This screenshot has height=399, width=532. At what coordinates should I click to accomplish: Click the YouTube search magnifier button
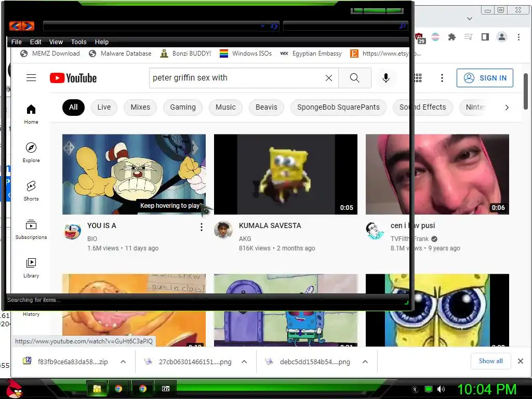354,78
